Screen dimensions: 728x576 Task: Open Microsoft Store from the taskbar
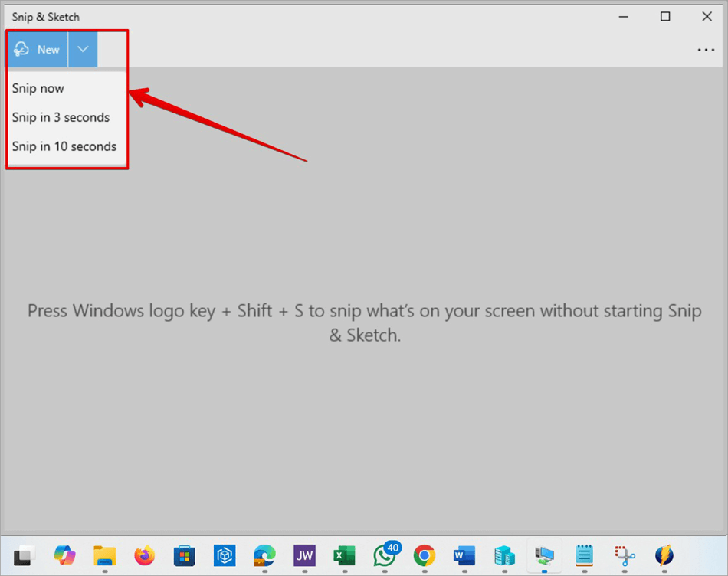click(x=184, y=555)
